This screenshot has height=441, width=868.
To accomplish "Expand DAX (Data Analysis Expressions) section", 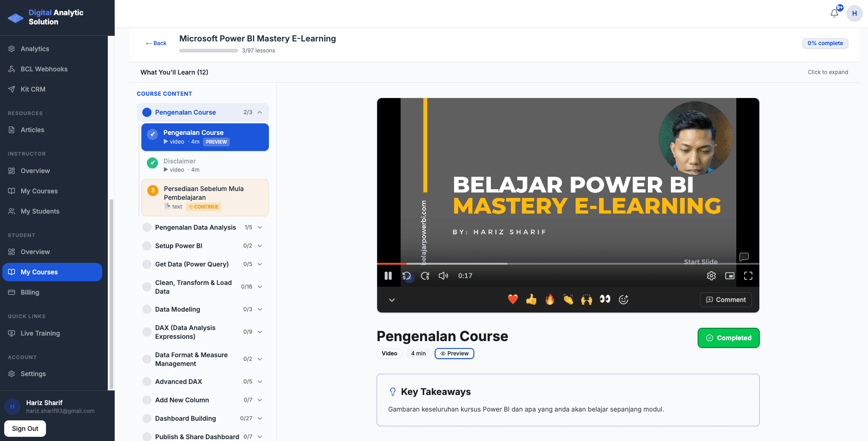I will [x=203, y=332].
